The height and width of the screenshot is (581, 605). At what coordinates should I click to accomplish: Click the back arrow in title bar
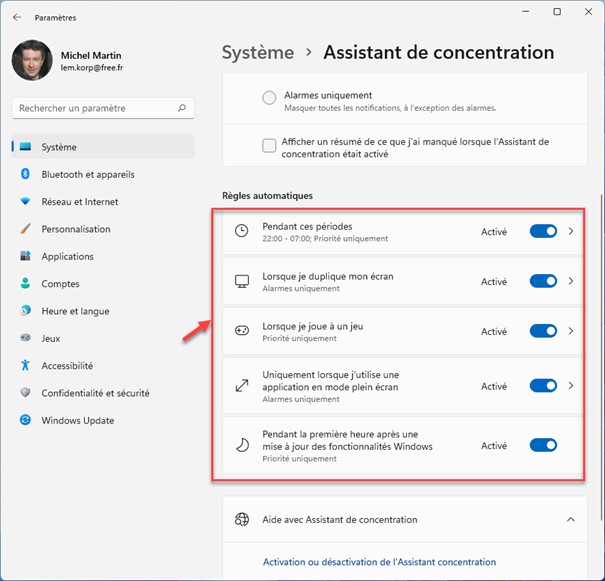pyautogui.click(x=16, y=17)
